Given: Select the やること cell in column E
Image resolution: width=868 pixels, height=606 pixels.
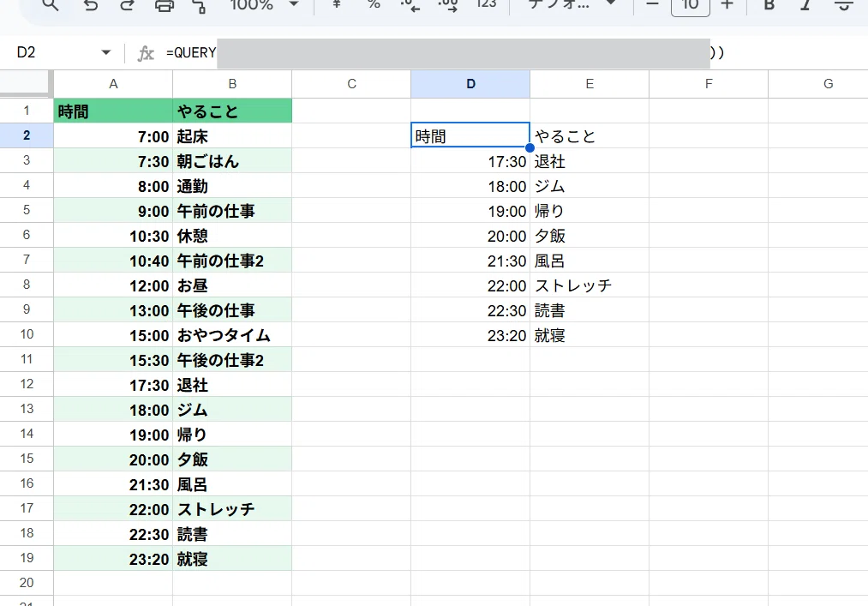Looking at the screenshot, I should tap(590, 135).
